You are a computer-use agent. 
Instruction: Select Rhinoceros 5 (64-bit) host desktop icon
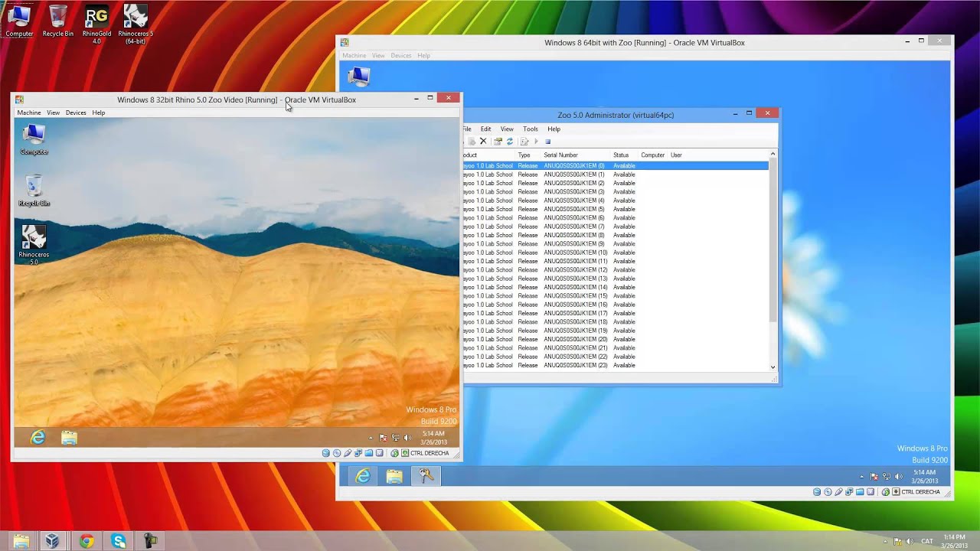pyautogui.click(x=136, y=24)
